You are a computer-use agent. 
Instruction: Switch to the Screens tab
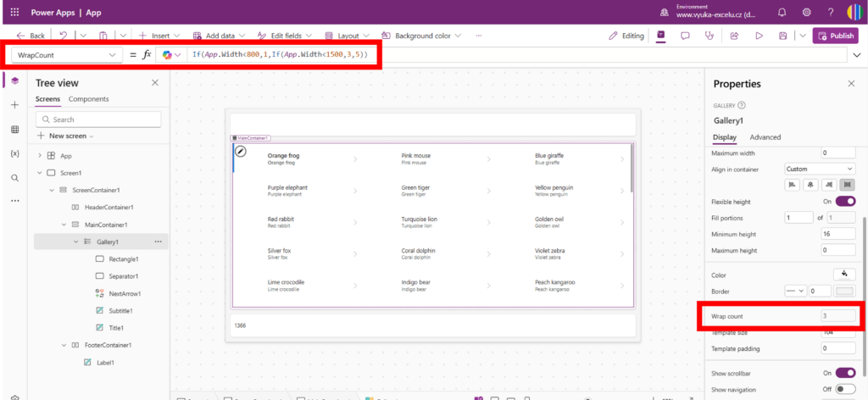48,99
